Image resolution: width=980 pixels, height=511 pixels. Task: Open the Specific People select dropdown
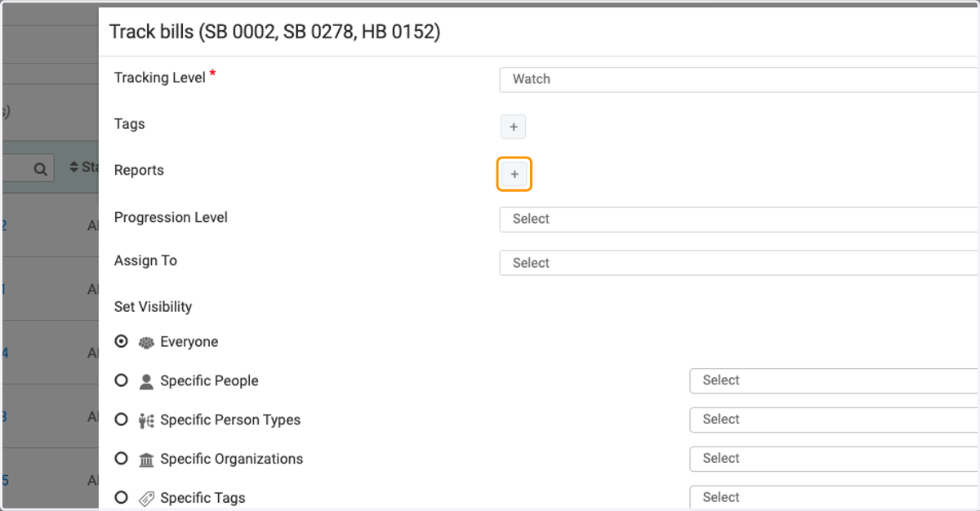click(x=835, y=380)
